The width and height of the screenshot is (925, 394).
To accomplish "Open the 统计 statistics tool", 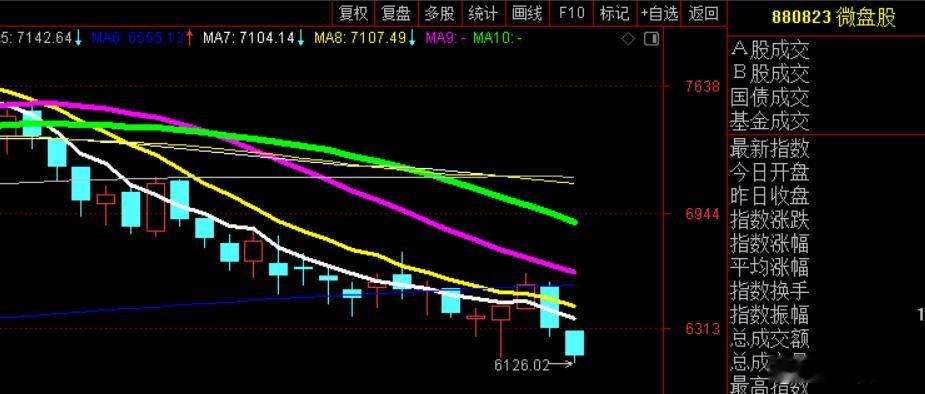I will tap(483, 13).
